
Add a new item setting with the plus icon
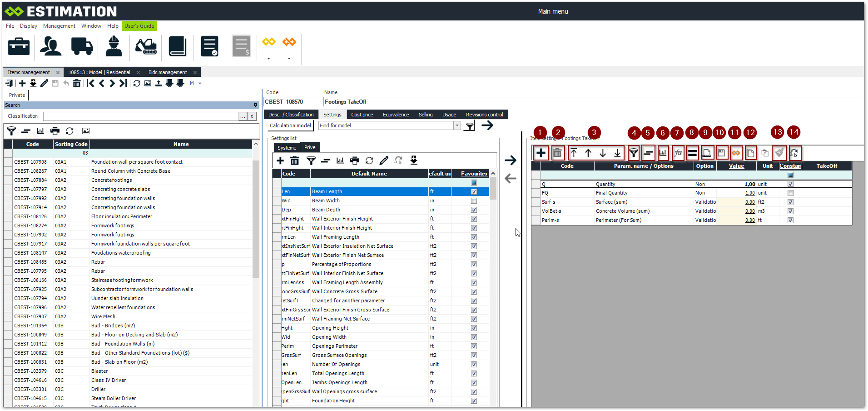[541, 153]
